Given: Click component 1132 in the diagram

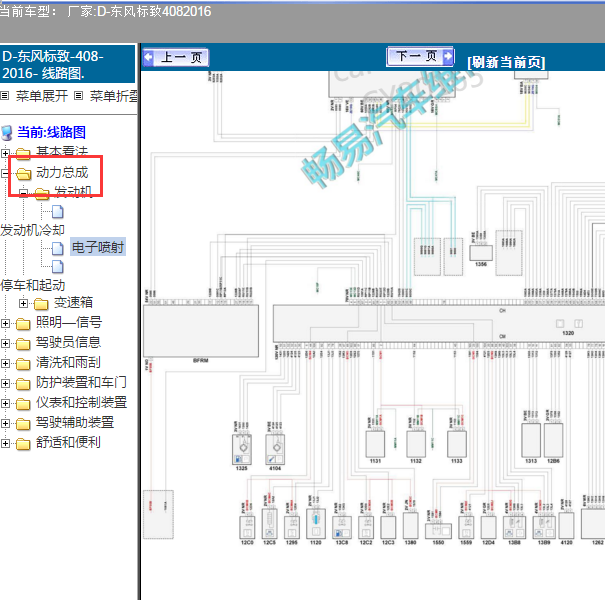Looking at the screenshot, I should (416, 444).
